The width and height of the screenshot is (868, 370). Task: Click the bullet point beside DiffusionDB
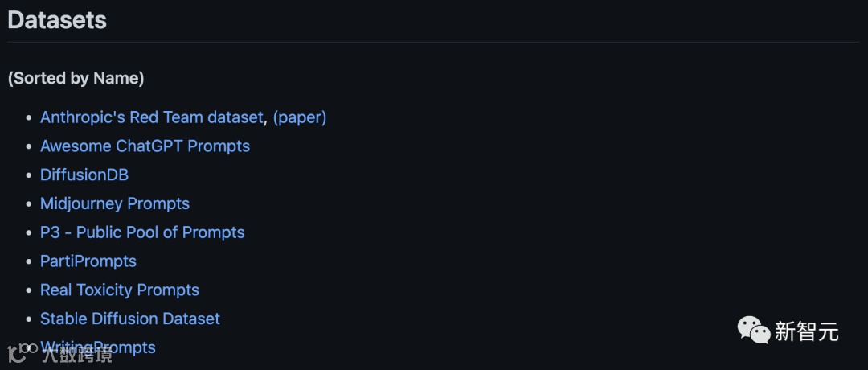pyautogui.click(x=30, y=175)
